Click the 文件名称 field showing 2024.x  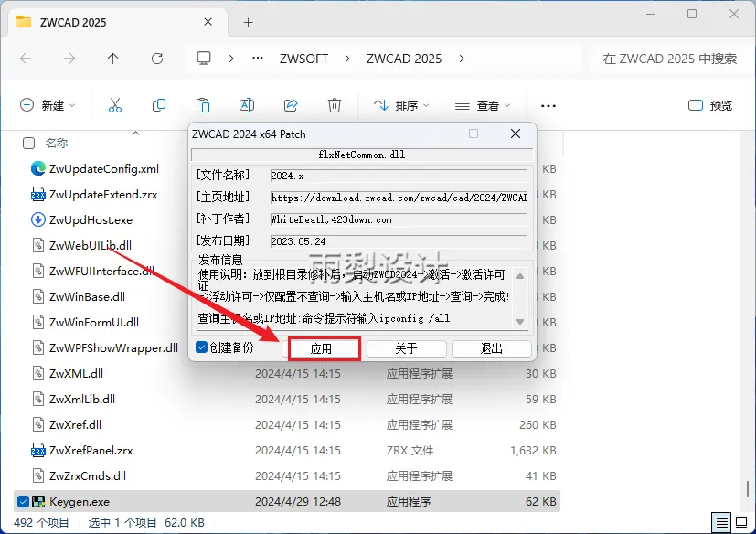click(399, 176)
